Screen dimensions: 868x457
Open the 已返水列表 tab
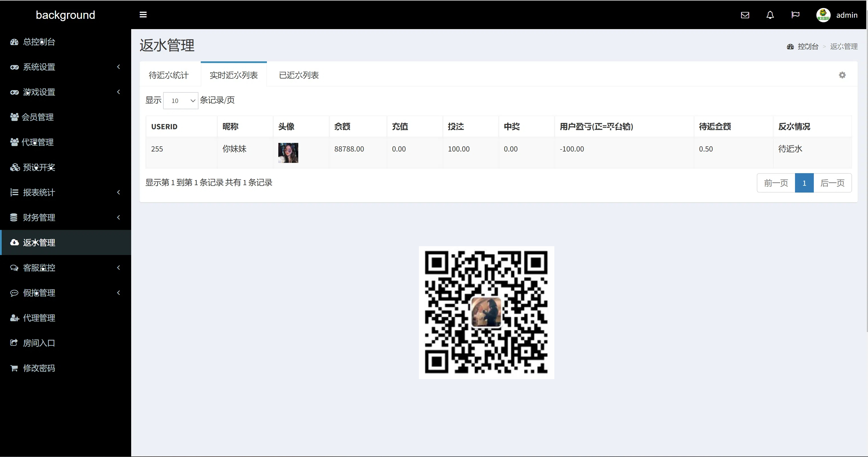click(x=299, y=75)
